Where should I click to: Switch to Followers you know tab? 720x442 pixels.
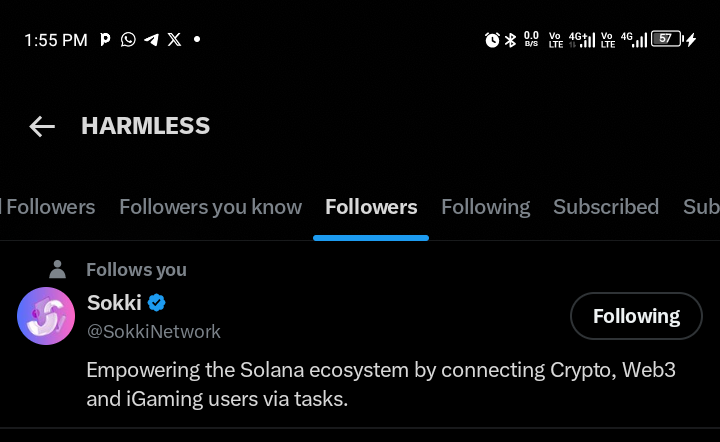tap(210, 207)
